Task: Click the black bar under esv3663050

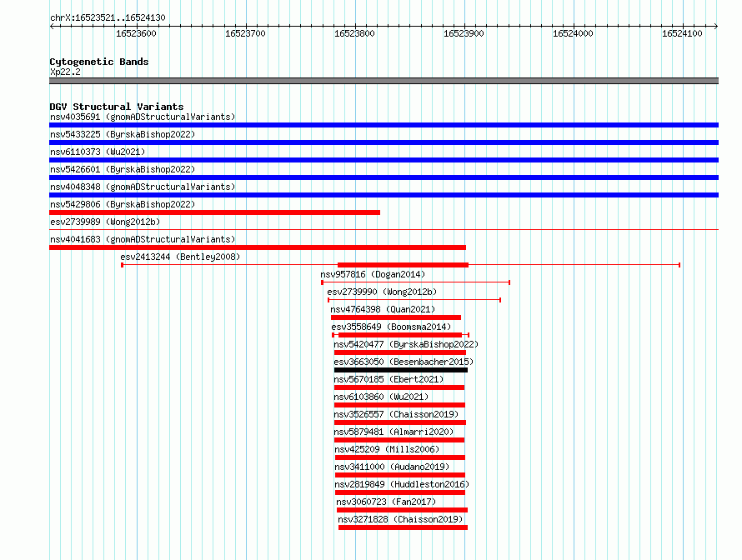Action: [401, 370]
